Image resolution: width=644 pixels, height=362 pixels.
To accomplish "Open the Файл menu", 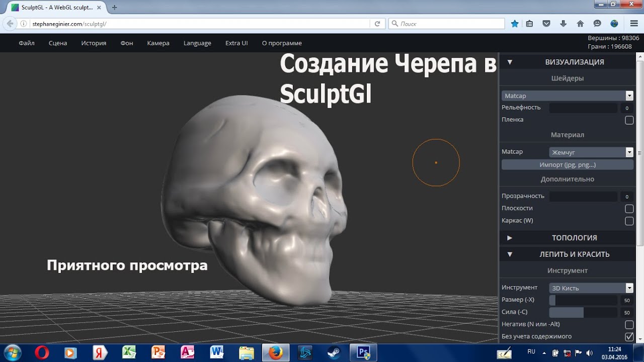I will click(x=27, y=43).
